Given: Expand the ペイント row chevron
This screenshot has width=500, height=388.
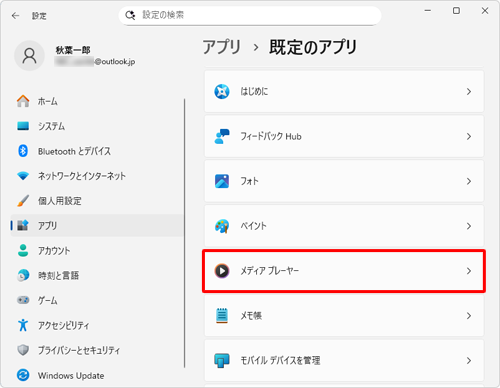Looking at the screenshot, I should click(x=469, y=226).
